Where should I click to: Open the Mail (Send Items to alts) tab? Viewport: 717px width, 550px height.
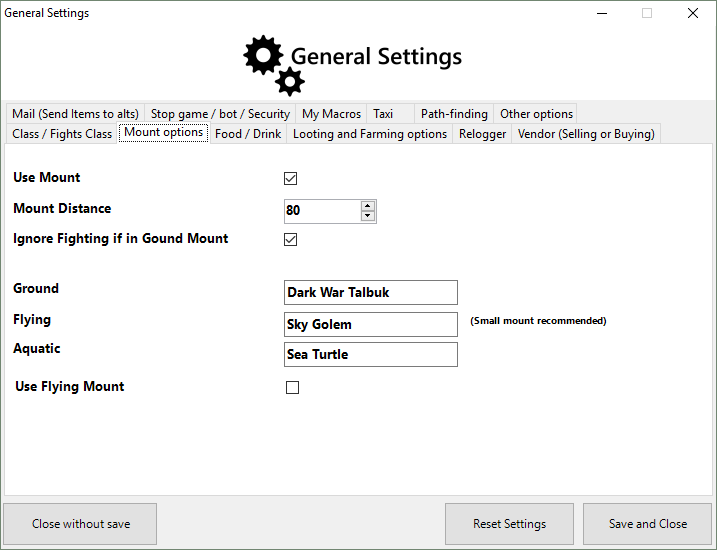[75, 114]
